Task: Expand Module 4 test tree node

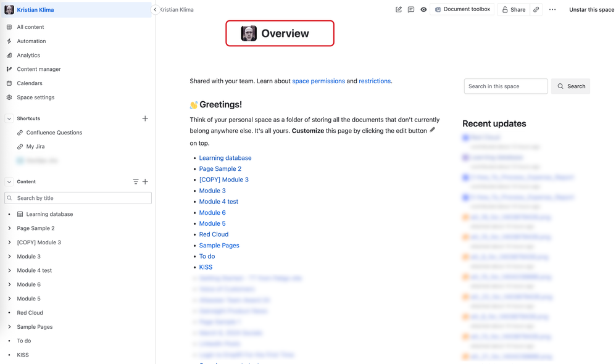Action: [9, 271]
